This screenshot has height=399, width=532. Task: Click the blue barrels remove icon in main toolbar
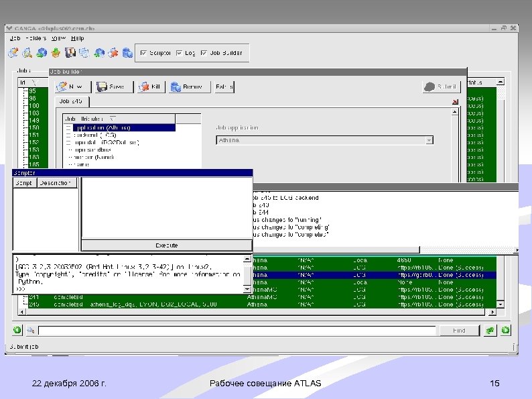[x=127, y=52]
